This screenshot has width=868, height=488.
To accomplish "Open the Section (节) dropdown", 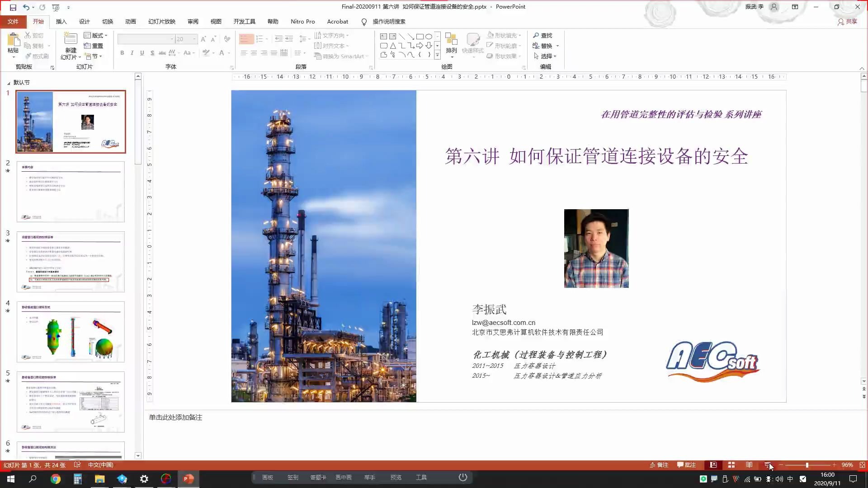I will (93, 56).
